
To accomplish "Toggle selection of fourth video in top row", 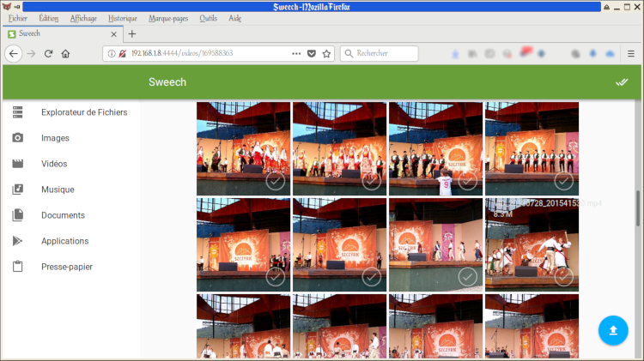I will [x=563, y=180].
